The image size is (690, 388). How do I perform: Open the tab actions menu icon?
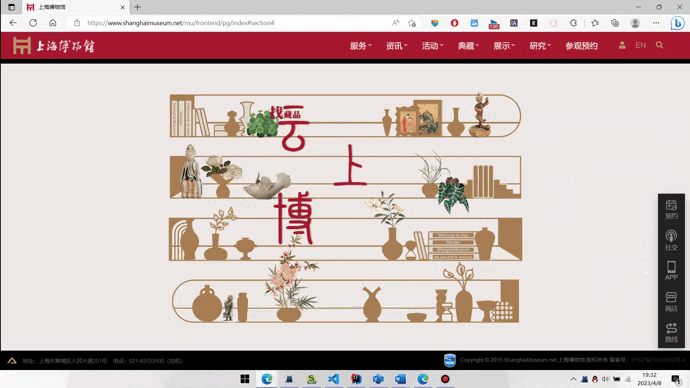[x=11, y=7]
